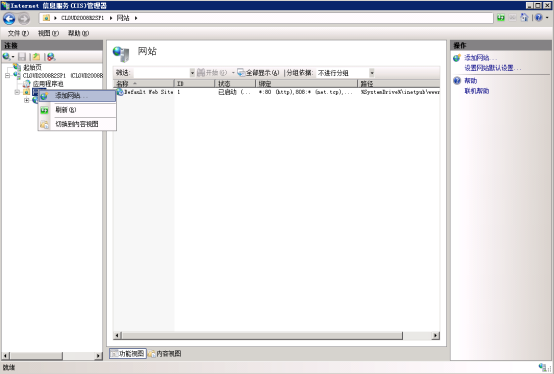This screenshot has width=554, height=374.
Task: Click 设置网站默认设置 link in actions pane
Action: pos(493,68)
